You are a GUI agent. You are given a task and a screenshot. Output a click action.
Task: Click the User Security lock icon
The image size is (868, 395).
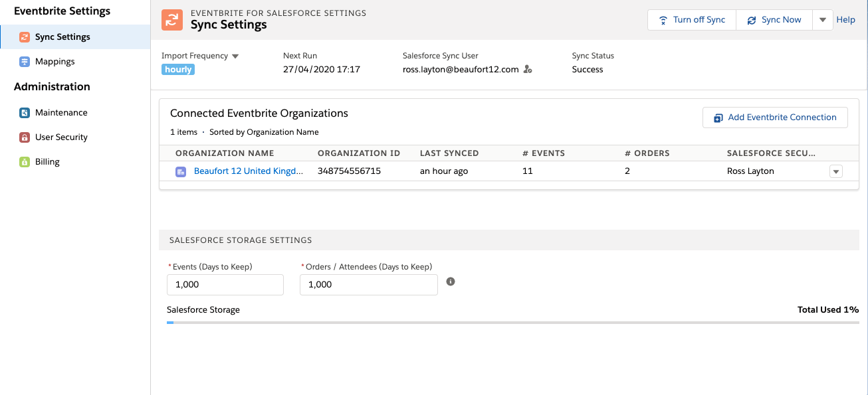pyautogui.click(x=25, y=137)
